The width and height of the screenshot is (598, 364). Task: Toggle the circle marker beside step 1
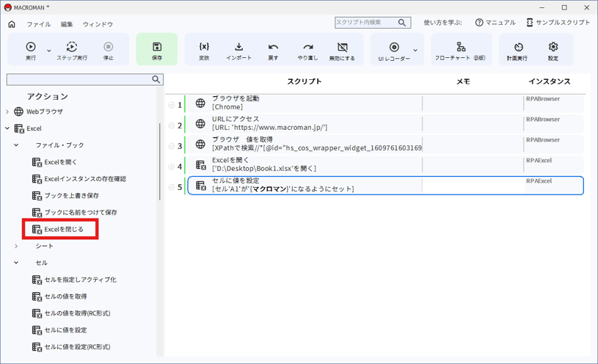(x=171, y=105)
